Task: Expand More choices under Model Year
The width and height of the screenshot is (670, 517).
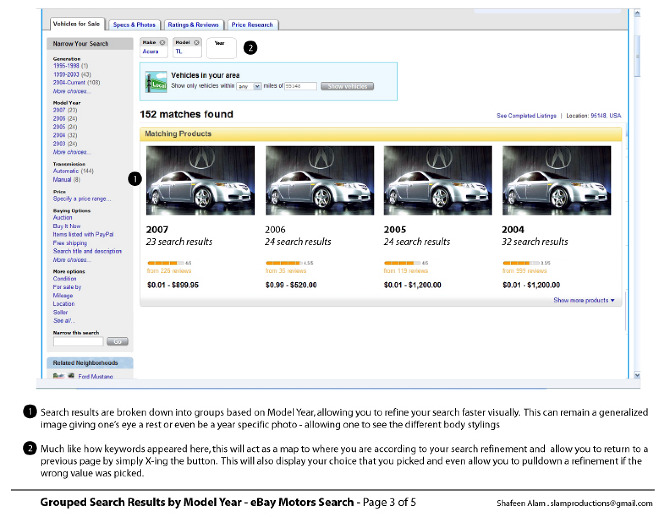Action: click(70, 152)
